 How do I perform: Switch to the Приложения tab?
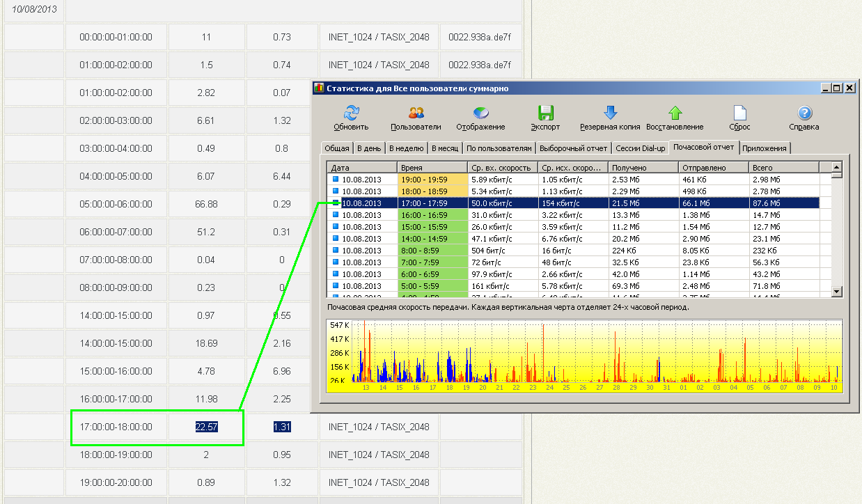point(765,148)
